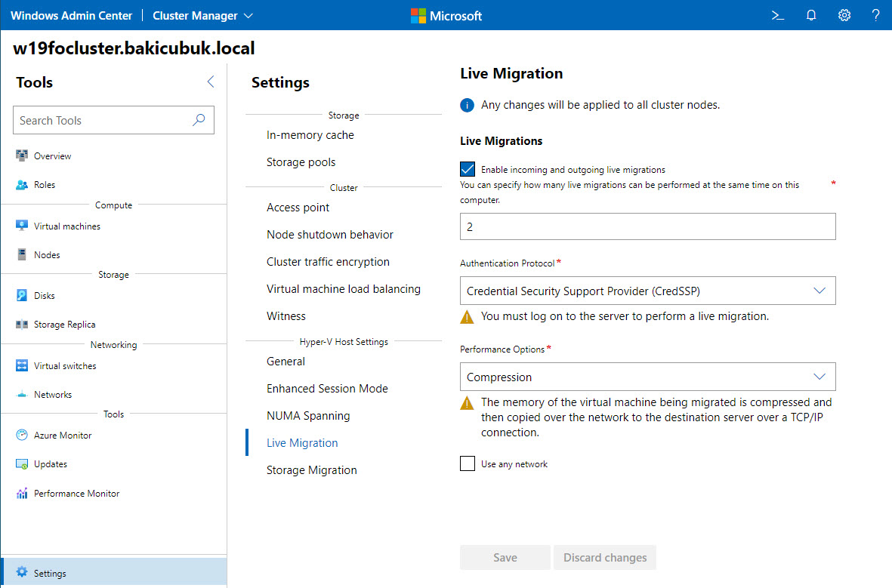Click the Azure Monitor icon
The width and height of the screenshot is (892, 588).
point(22,435)
